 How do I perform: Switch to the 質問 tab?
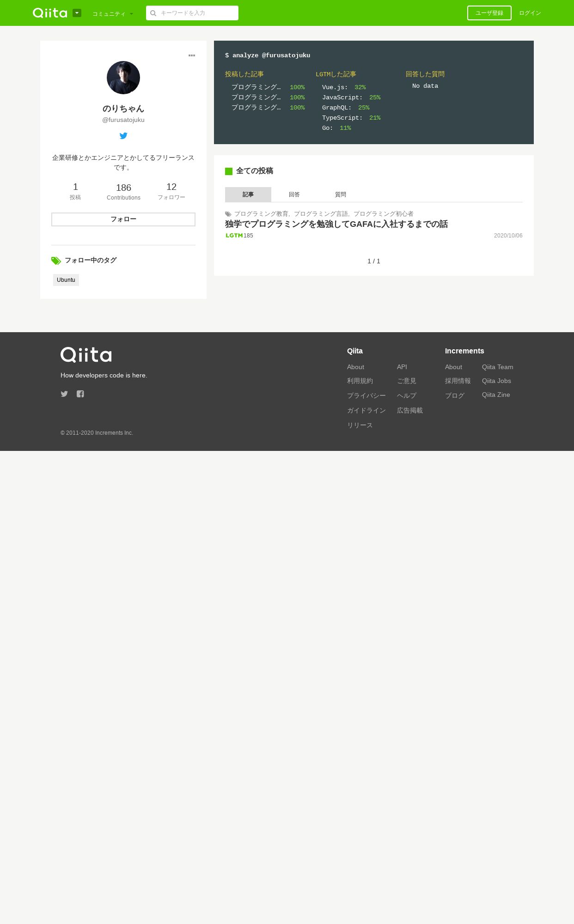pyautogui.click(x=341, y=195)
